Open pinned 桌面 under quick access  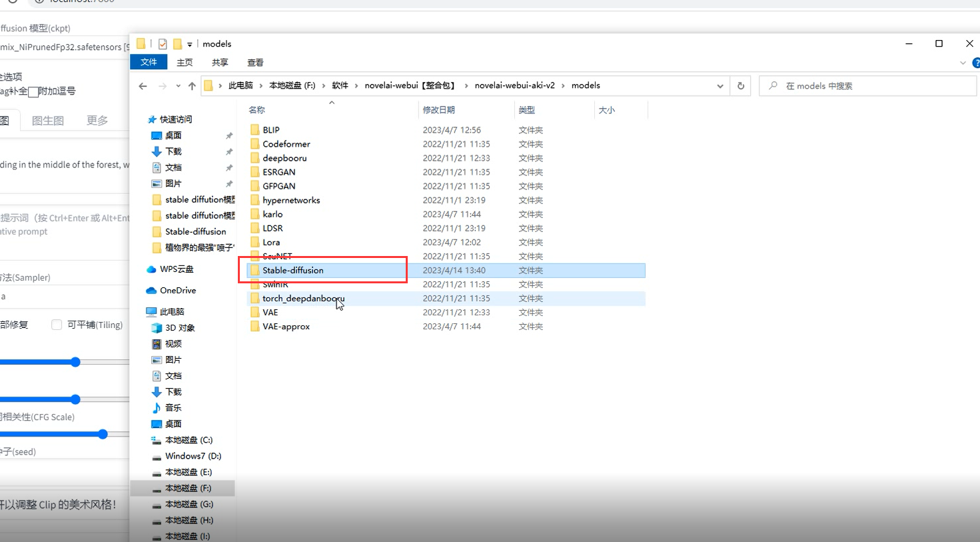point(173,135)
